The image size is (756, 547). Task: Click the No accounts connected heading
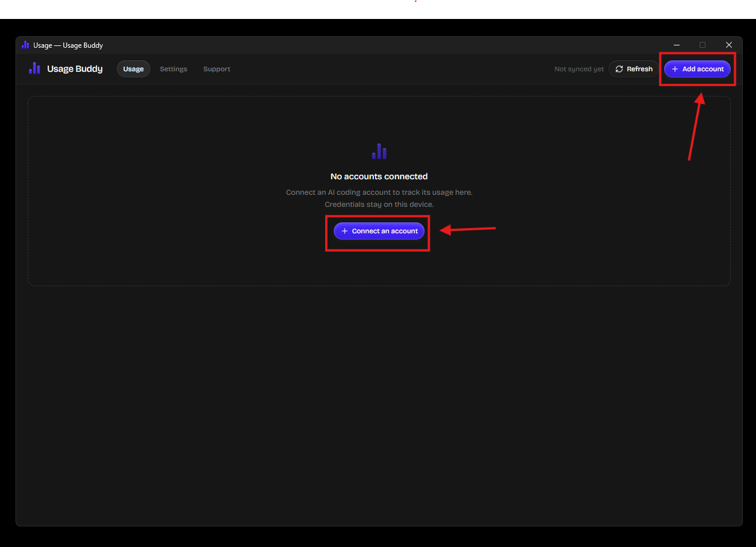379,176
